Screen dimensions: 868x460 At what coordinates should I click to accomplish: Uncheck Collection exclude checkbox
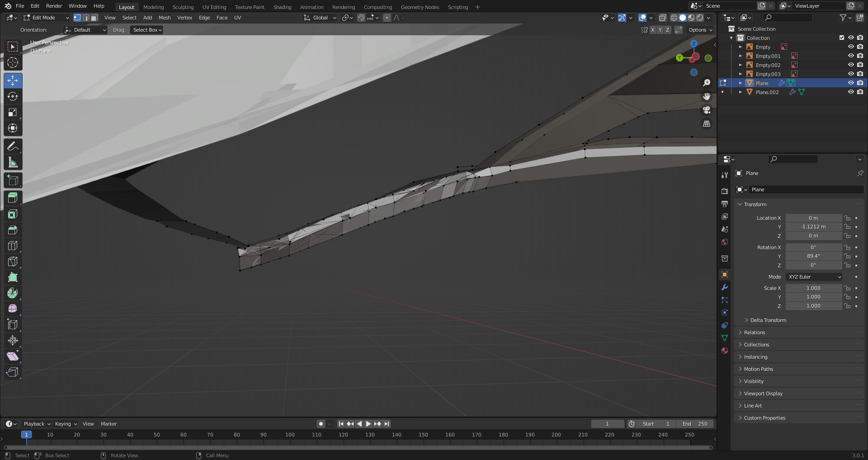tap(842, 38)
